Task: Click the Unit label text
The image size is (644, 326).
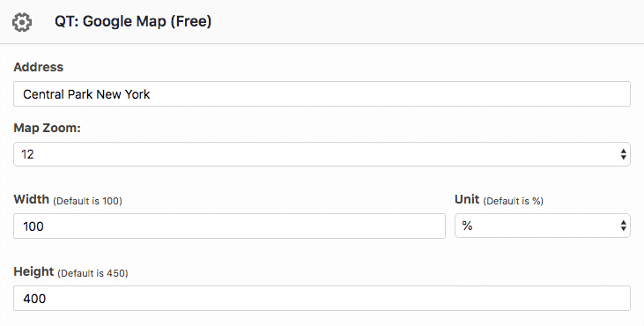Action: [467, 199]
